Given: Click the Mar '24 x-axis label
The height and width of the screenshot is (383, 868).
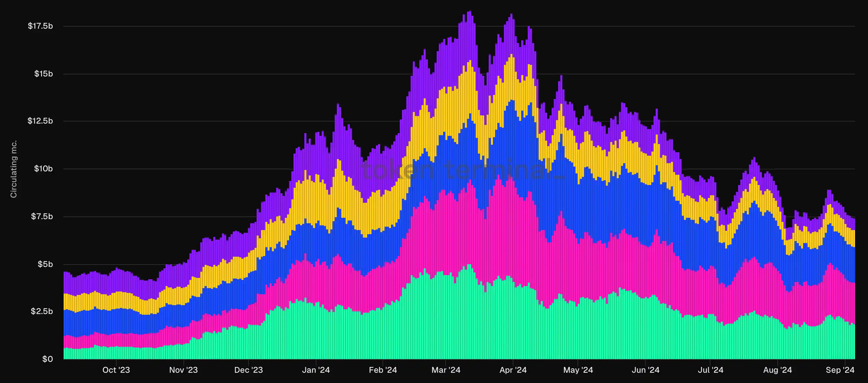Looking at the screenshot, I should (446, 370).
